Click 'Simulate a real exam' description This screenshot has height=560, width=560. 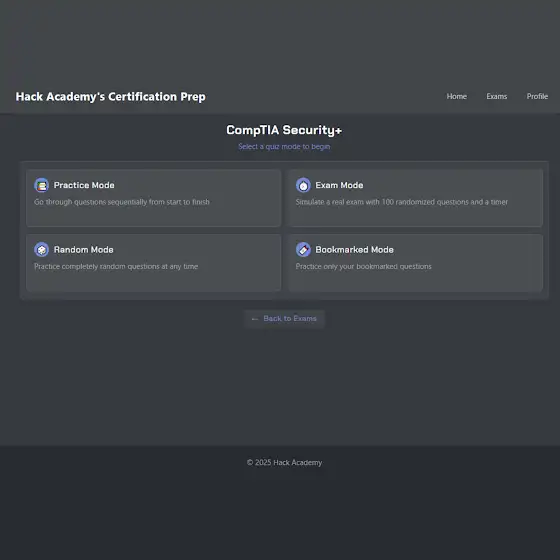(401, 202)
